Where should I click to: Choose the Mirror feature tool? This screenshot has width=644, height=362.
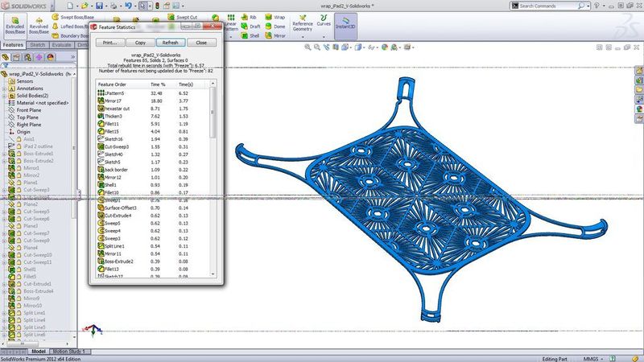(x=275, y=35)
